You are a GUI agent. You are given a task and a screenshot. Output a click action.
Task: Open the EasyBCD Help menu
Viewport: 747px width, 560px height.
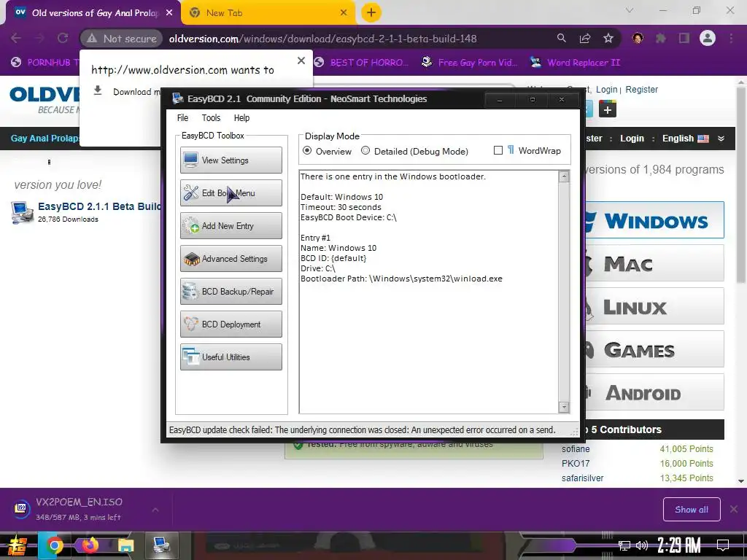coord(241,117)
